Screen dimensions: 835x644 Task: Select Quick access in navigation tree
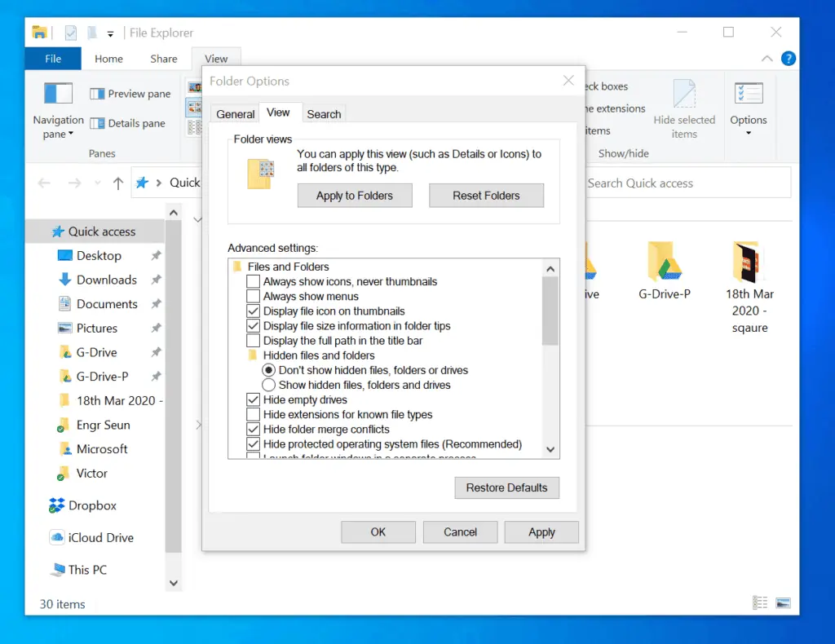tap(96, 232)
